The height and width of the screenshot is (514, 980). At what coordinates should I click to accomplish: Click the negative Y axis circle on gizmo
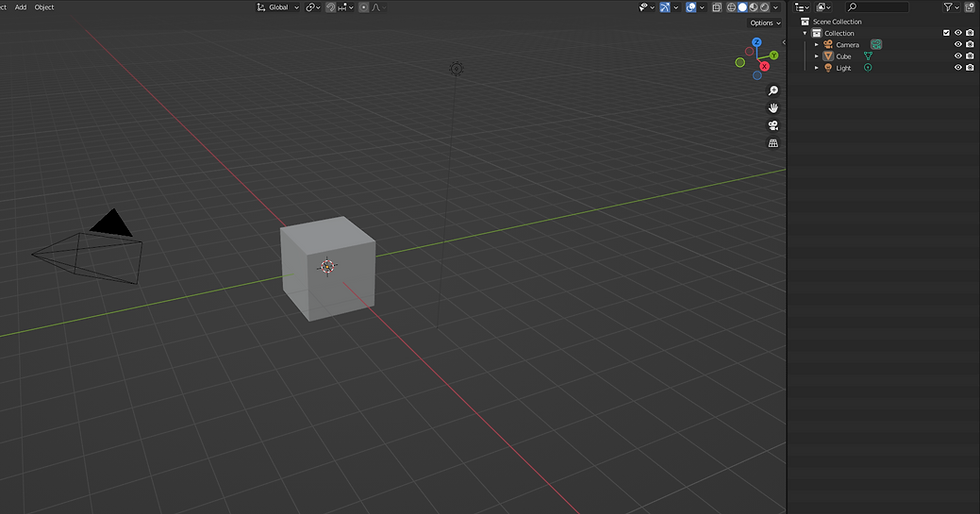click(x=740, y=63)
